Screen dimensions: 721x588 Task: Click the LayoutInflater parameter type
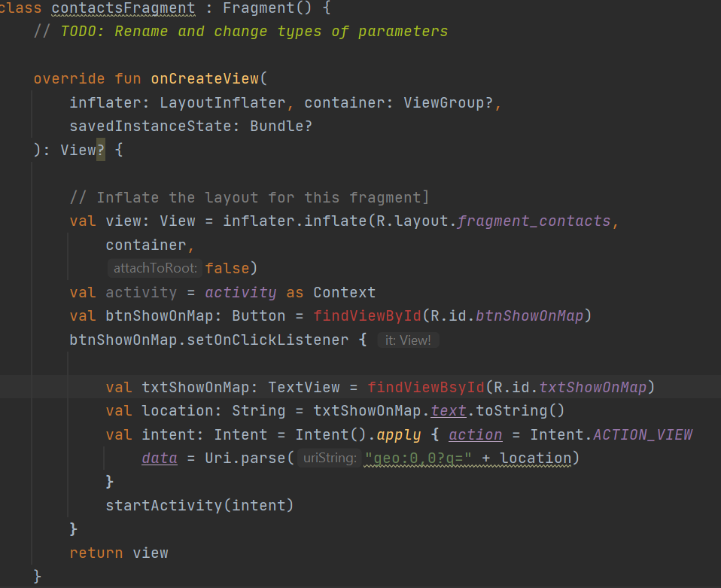223,102
